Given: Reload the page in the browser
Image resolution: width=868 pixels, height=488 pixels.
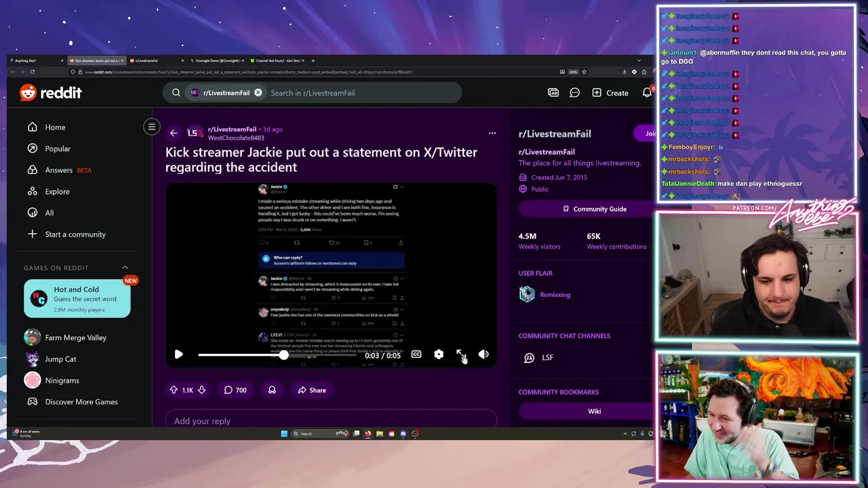Looking at the screenshot, I should click(x=32, y=72).
